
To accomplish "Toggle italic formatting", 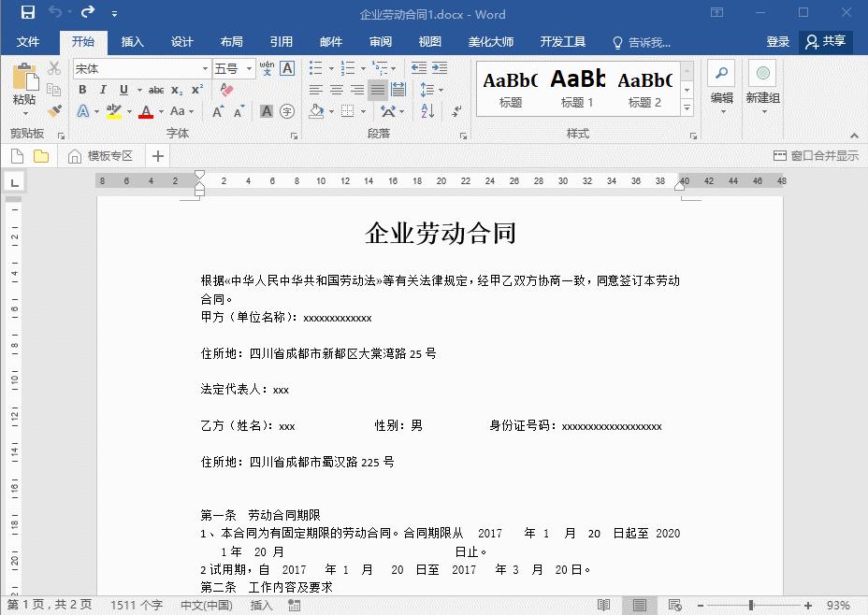I will pyautogui.click(x=103, y=88).
